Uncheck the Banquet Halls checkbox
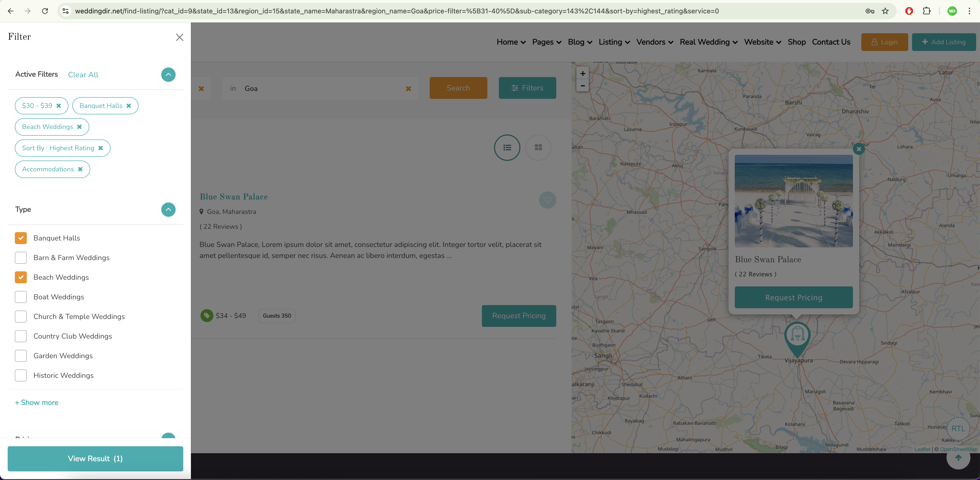 [21, 238]
